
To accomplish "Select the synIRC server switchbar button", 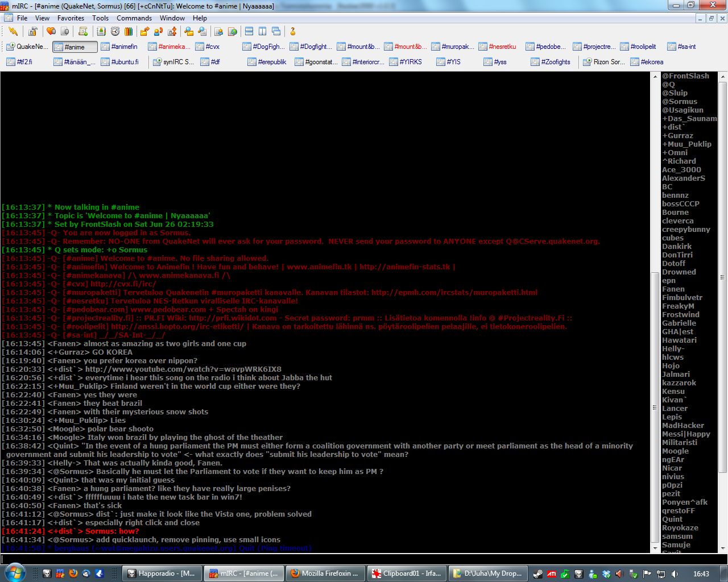I will click(173, 62).
